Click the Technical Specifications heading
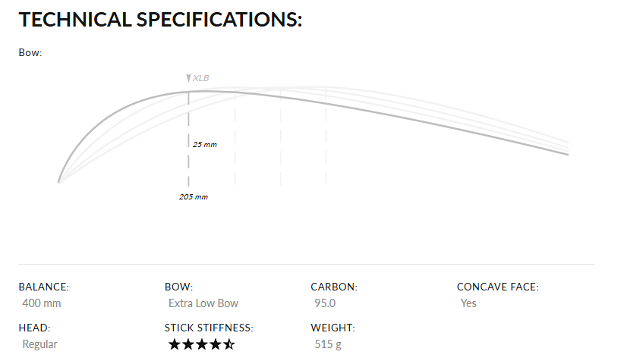 click(160, 20)
